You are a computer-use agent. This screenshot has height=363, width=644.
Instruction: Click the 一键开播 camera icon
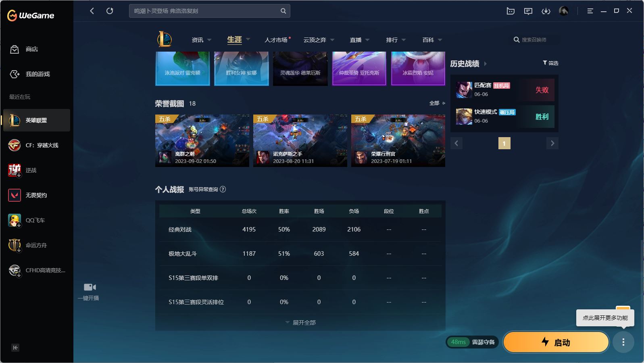point(90,287)
